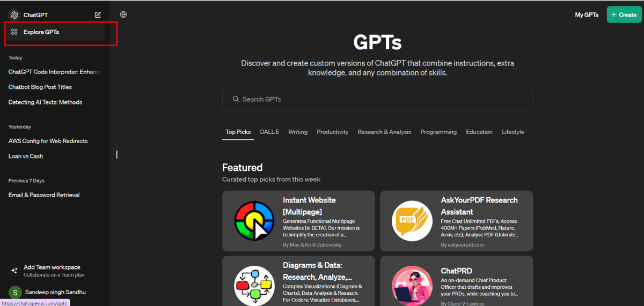Click By Max & Kirill Dubovitsky text
644x306 pixels.
312,245
